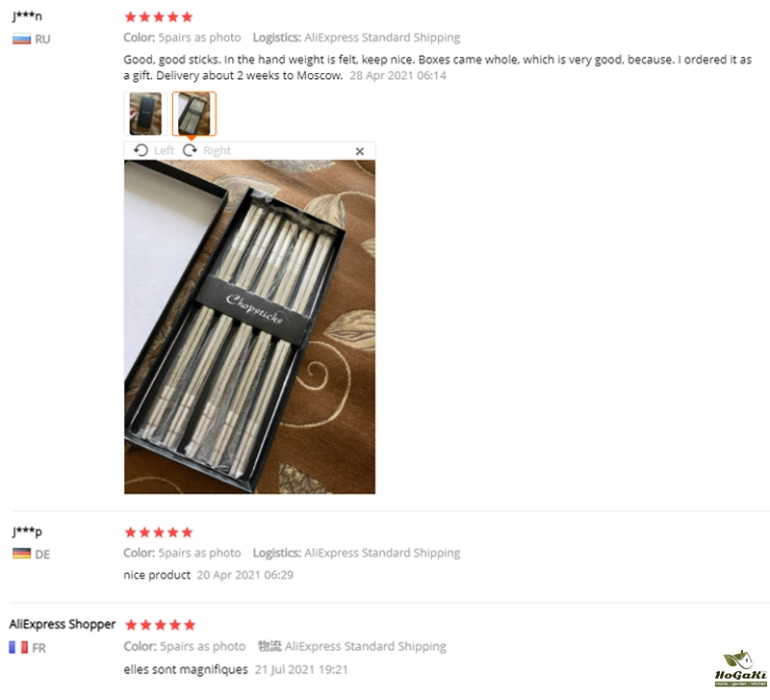Click the star rating of J***p's review

159,532
